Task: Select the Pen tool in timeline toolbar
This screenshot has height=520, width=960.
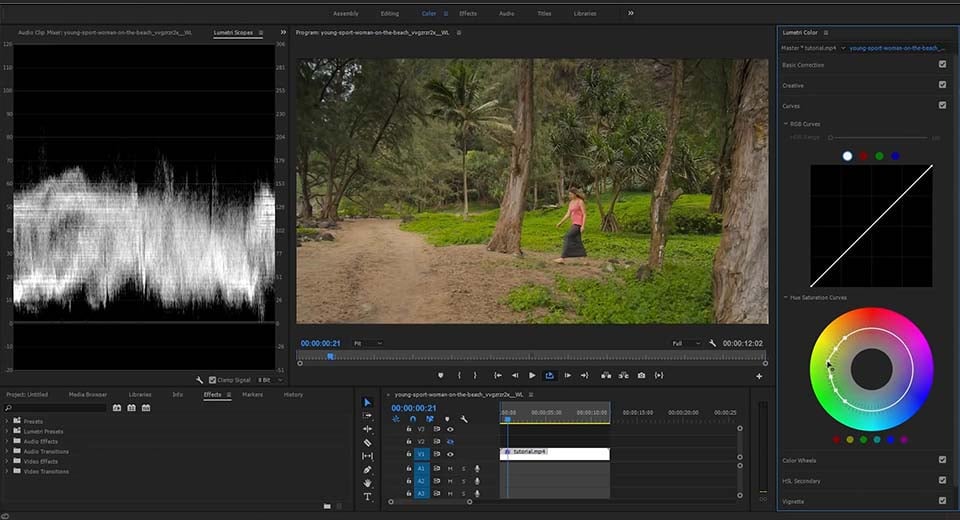Action: [367, 470]
